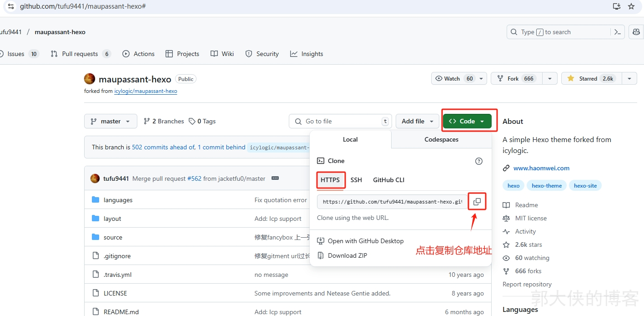644x316 pixels.
Task: Focus the clone URL text field
Action: pos(392,202)
